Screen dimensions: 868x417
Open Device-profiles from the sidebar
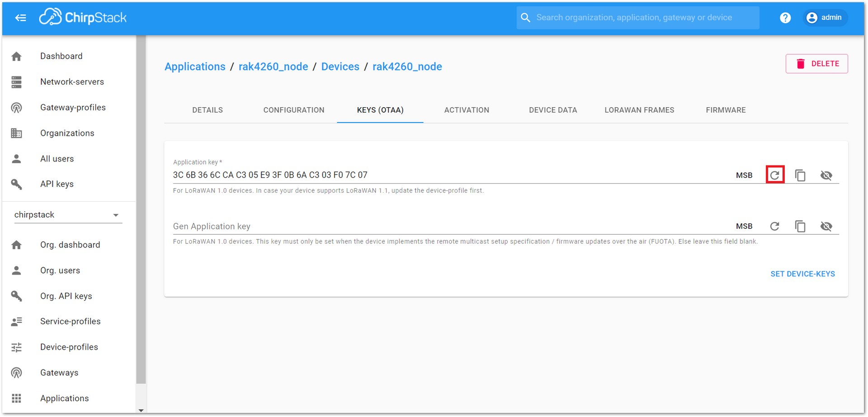69,347
